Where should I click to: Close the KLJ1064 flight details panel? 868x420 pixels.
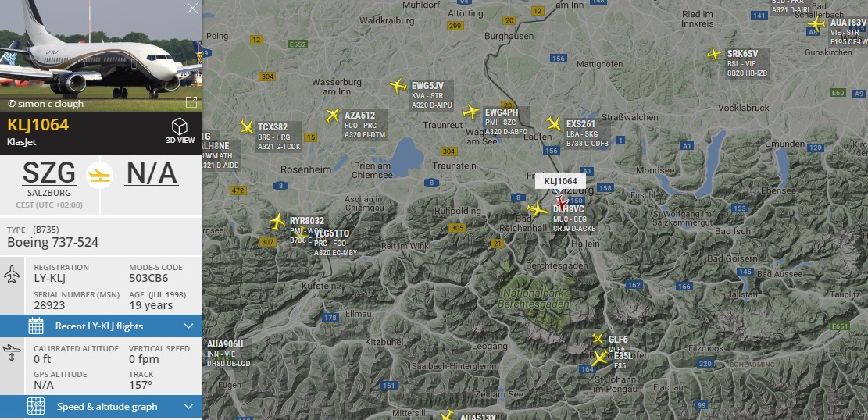tap(192, 9)
